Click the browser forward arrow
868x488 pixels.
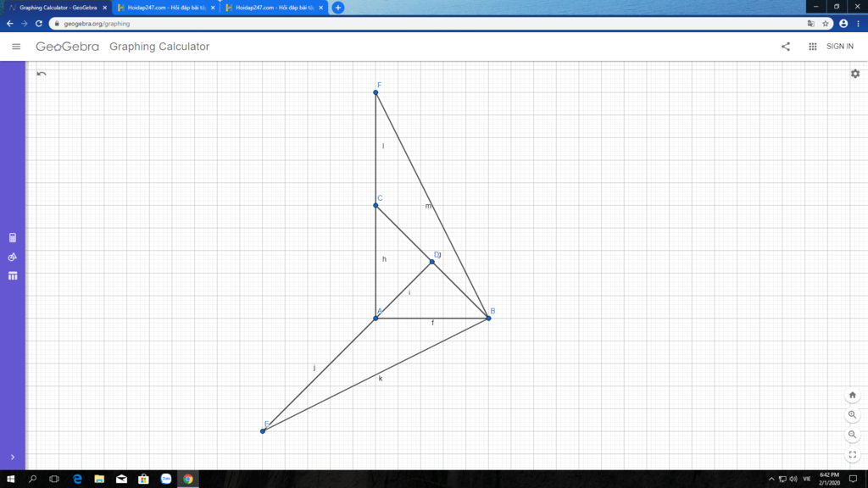[25, 23]
